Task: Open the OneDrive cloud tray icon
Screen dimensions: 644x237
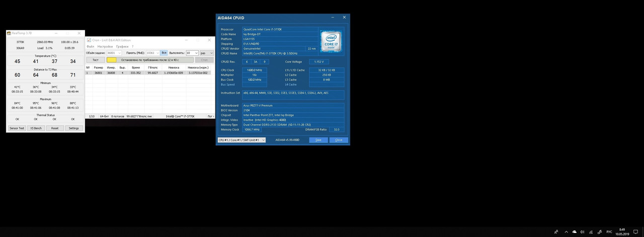Action: click(x=574, y=231)
